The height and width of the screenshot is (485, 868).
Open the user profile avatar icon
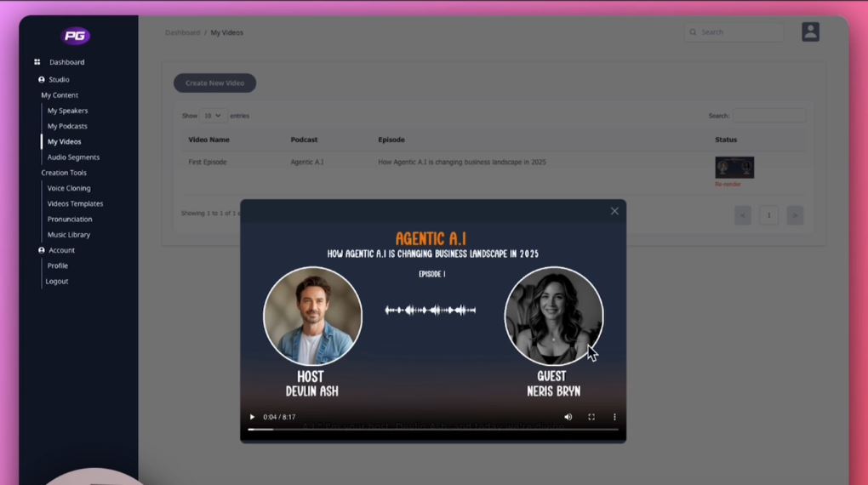pos(810,32)
